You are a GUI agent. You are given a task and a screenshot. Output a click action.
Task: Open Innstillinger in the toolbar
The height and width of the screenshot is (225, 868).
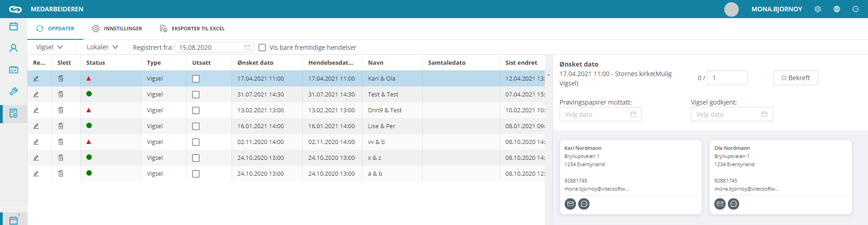click(x=117, y=29)
